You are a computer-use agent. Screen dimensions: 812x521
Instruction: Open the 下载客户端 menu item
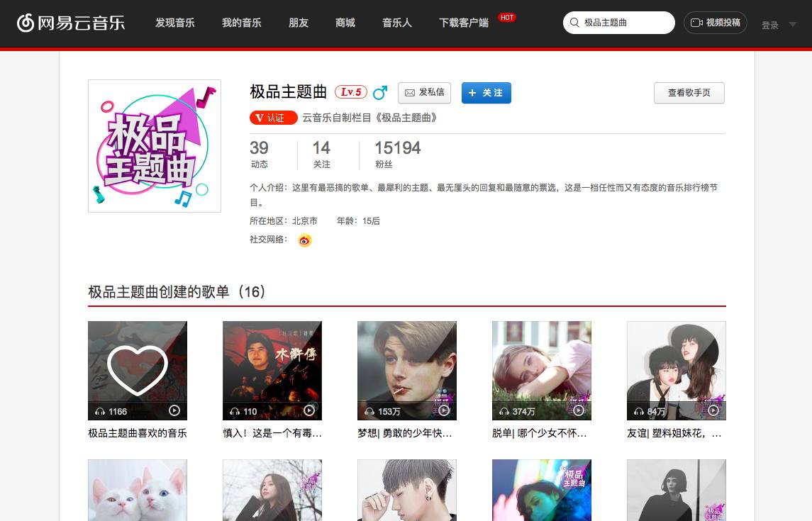(464, 23)
